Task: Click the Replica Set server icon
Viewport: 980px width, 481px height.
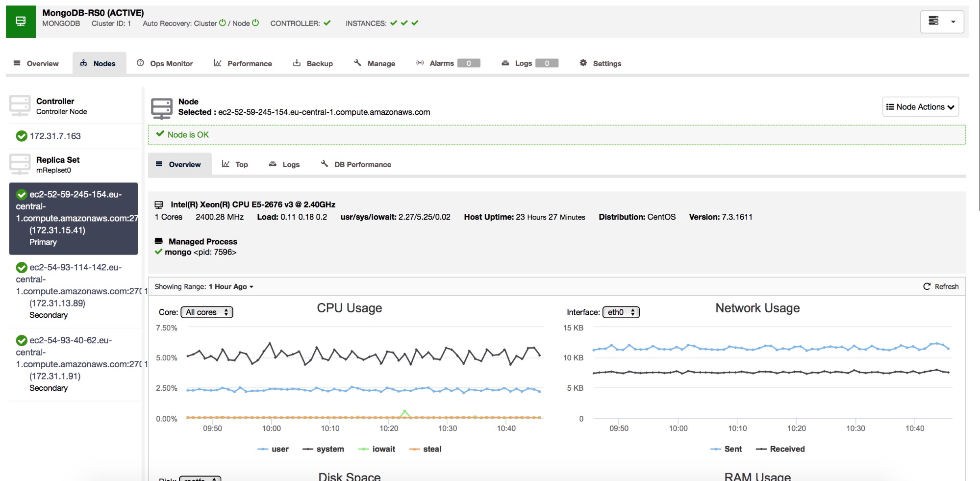Action: [x=20, y=165]
